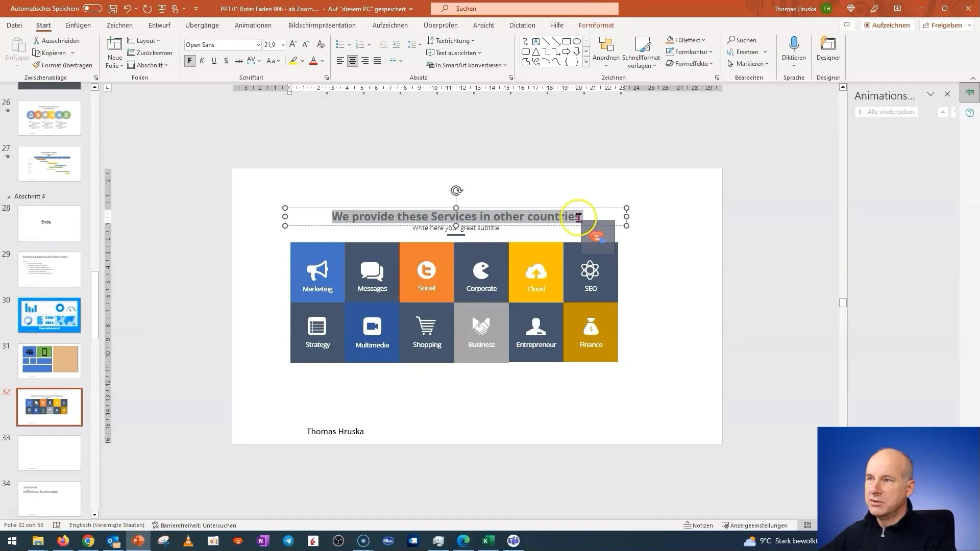Viewport: 980px width, 551px height.
Task: Click the Bold formatting icon
Action: point(190,61)
